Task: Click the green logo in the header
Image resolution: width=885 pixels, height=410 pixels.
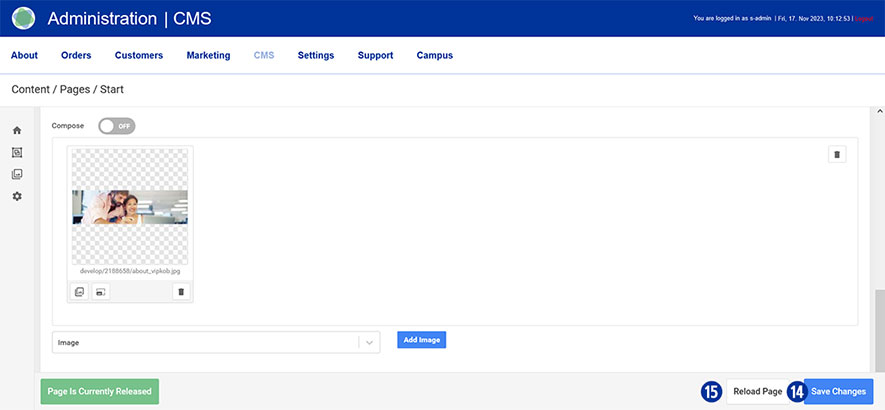Action: (23, 18)
